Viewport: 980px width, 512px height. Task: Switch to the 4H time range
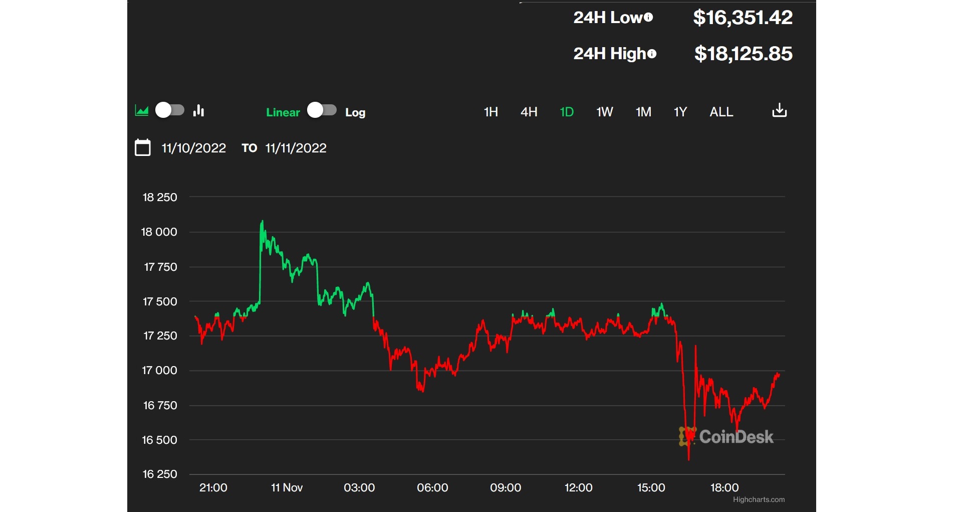click(529, 112)
